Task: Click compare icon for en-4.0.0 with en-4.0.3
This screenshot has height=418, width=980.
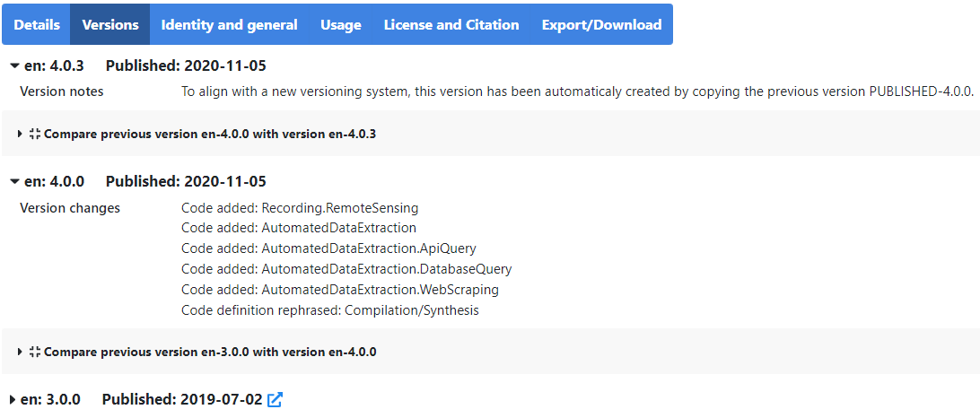Action: coord(35,134)
